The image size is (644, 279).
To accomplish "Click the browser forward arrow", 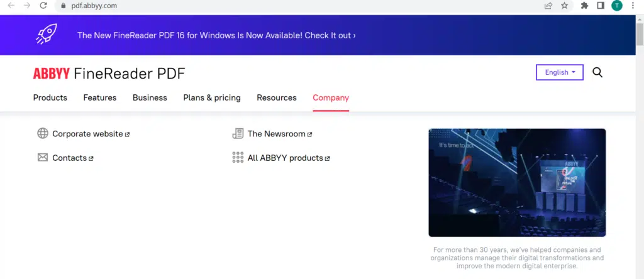I will 27,6.
